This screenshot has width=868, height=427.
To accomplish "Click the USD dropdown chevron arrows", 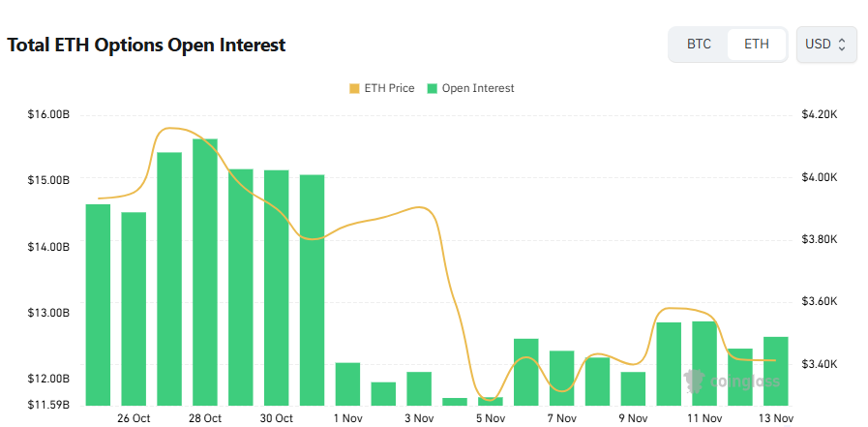I will pyautogui.click(x=842, y=45).
